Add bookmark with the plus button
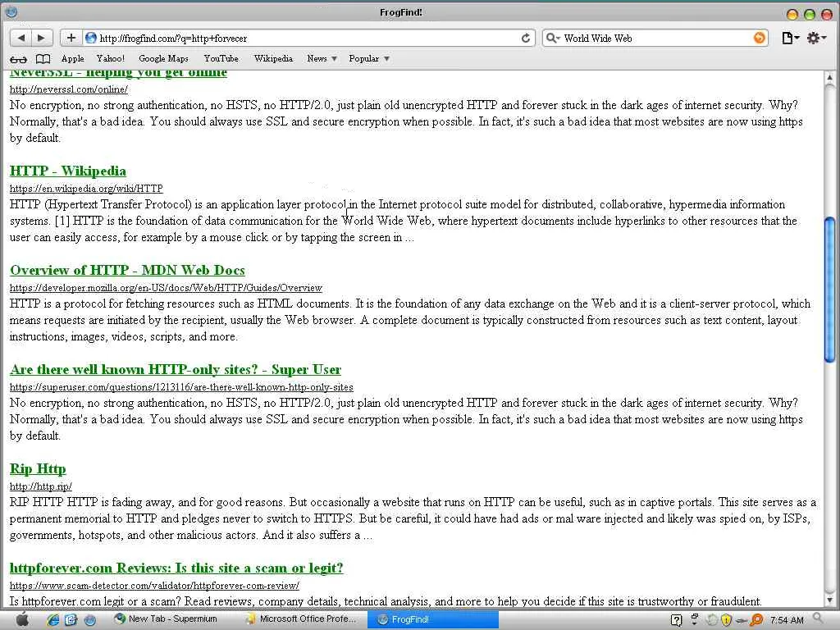The image size is (840, 630). click(71, 38)
